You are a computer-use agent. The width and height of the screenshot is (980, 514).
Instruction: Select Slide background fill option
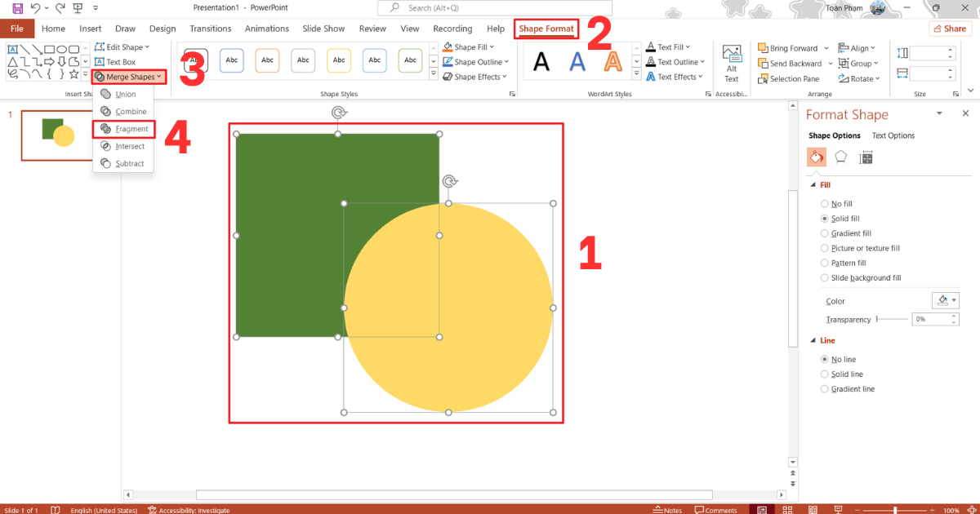[861, 277]
